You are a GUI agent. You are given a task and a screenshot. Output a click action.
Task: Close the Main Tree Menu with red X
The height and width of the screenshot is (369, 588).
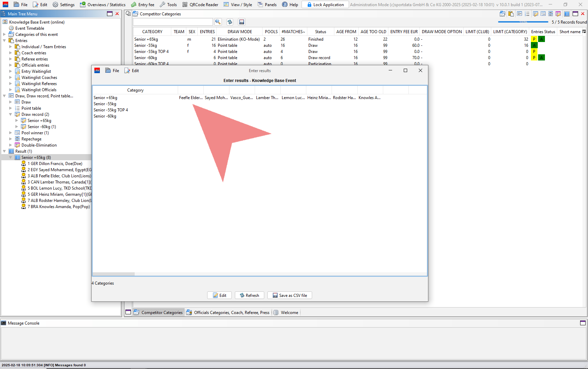click(117, 14)
